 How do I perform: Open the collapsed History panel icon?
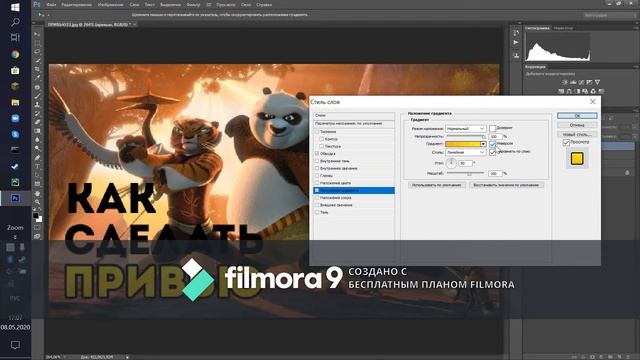coord(516,33)
